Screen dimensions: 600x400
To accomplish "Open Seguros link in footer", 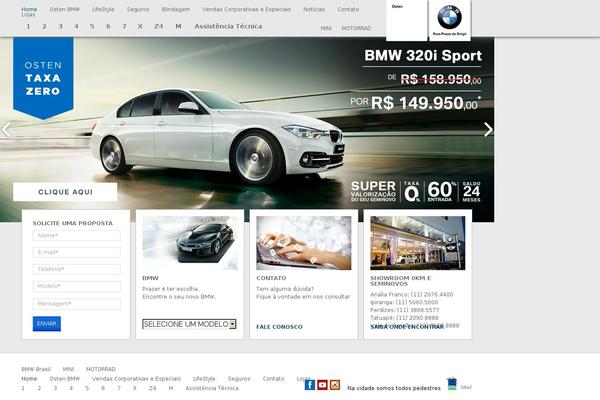I will coord(239,379).
